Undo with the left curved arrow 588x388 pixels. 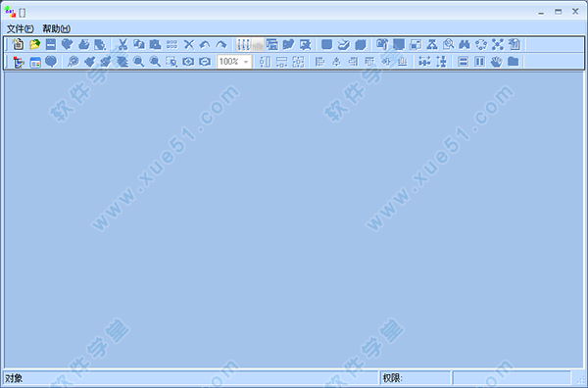pyautogui.click(x=205, y=44)
